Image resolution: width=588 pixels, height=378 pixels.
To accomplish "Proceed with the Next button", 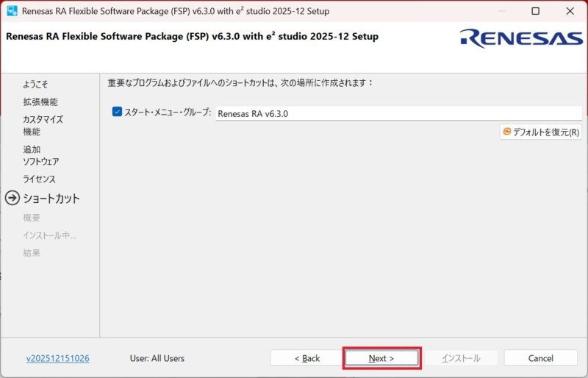I will [x=381, y=358].
